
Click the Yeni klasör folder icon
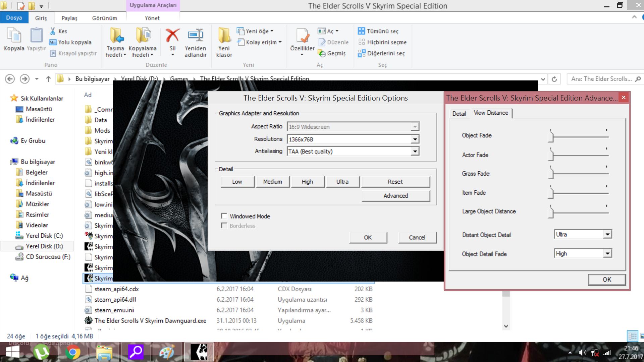point(224,35)
